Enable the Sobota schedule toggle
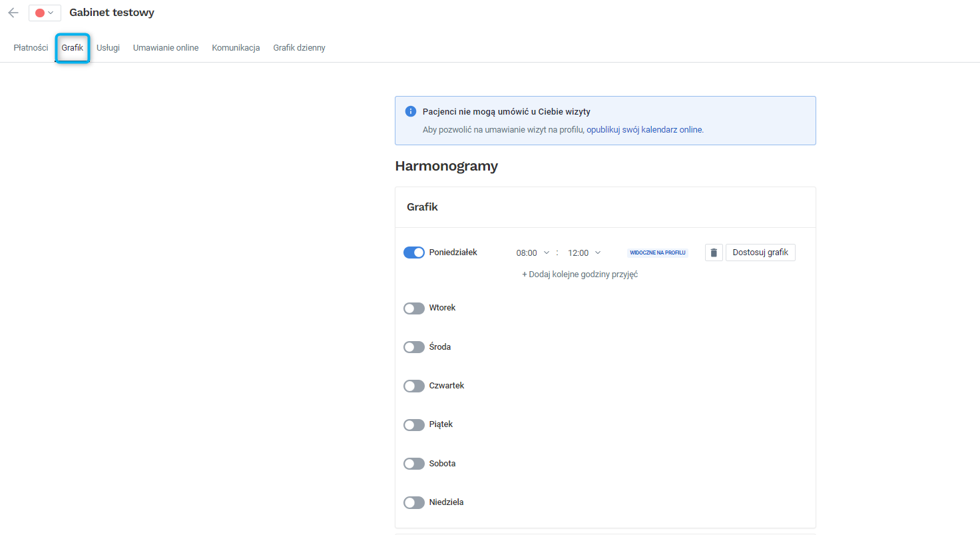Viewport: 980px width, 535px height. 413,463
